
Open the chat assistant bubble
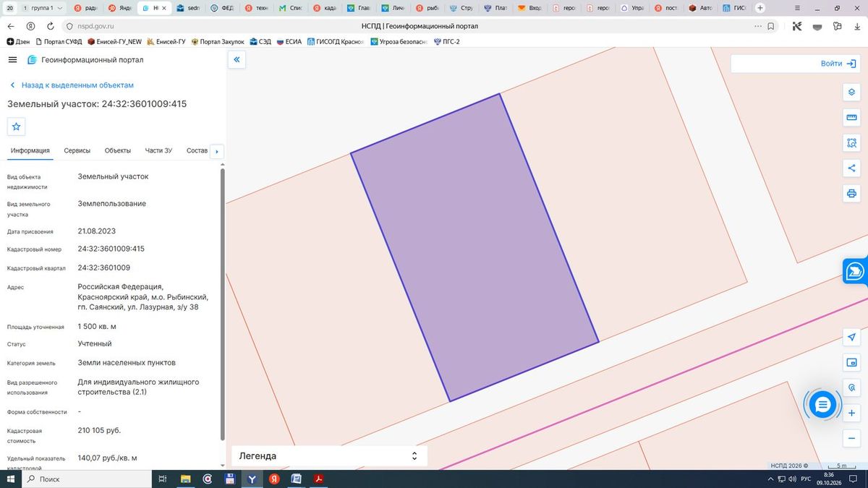pos(822,405)
